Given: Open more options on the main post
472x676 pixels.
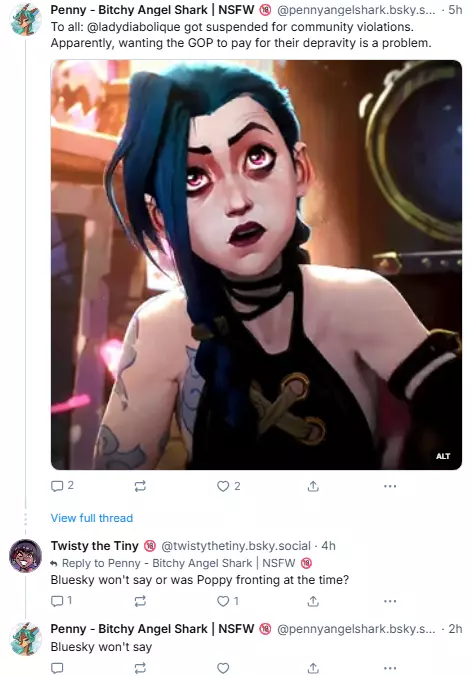Looking at the screenshot, I should click(390, 486).
